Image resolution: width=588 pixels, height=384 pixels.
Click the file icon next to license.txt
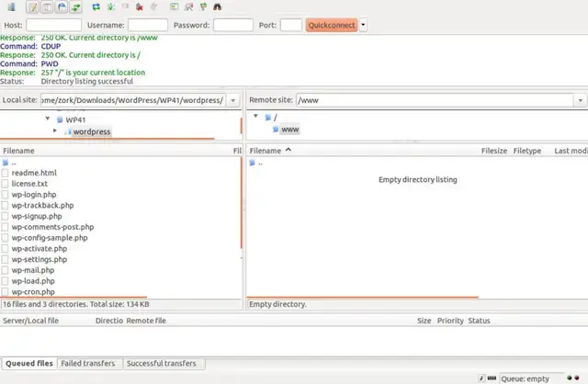coord(5,184)
